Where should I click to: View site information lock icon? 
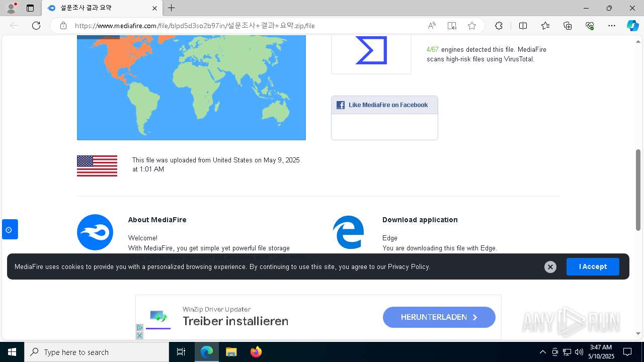(x=63, y=26)
